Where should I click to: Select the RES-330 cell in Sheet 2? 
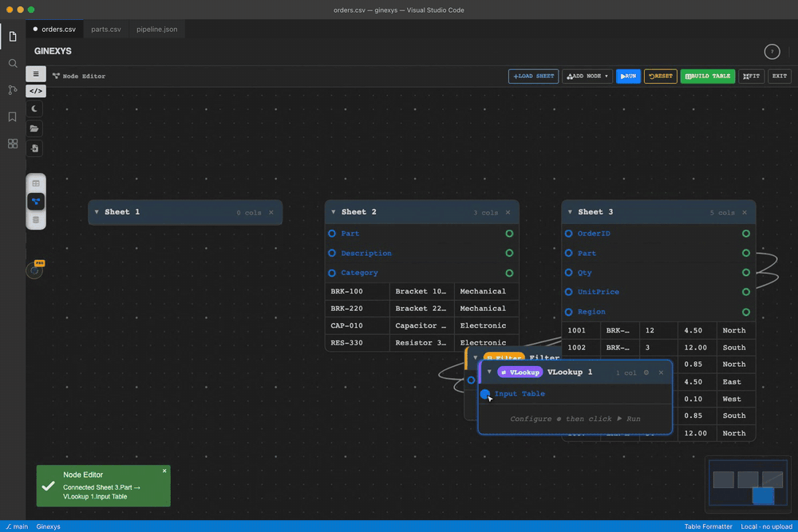[x=358, y=343]
